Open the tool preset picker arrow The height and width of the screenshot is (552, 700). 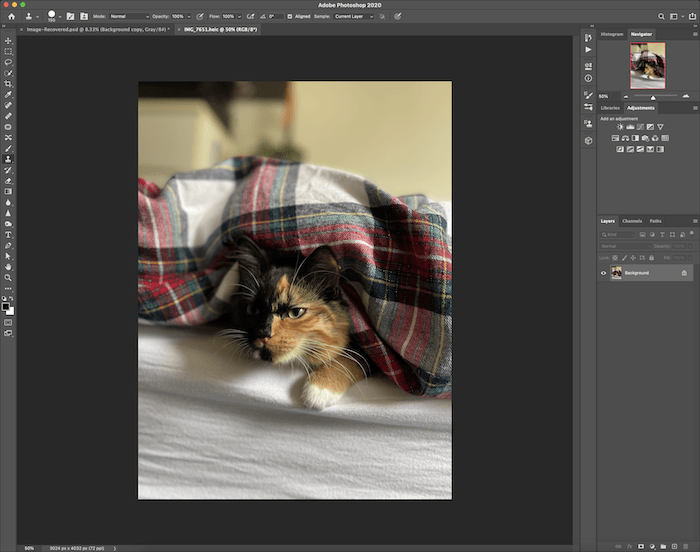(x=38, y=17)
